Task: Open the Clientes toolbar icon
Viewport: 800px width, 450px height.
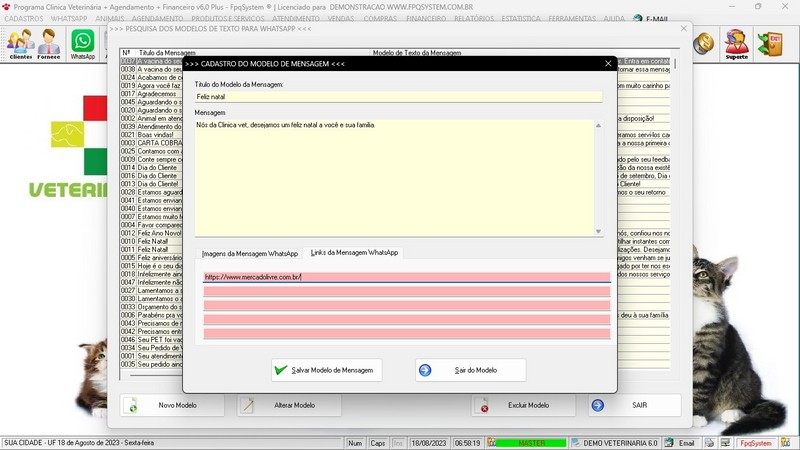Action: pos(20,42)
